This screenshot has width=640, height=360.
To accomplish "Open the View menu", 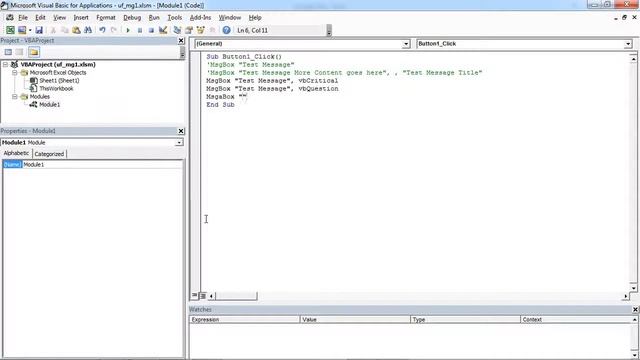I will pos(60,18).
